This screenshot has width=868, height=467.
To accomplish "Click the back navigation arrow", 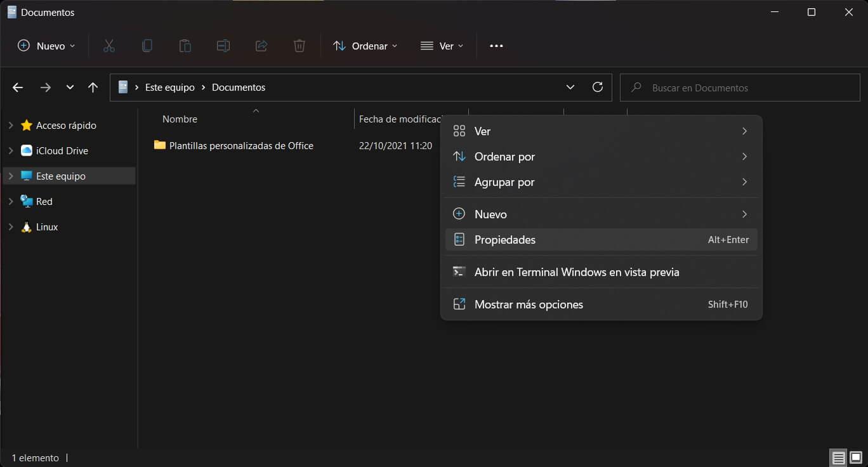I will pos(17,87).
